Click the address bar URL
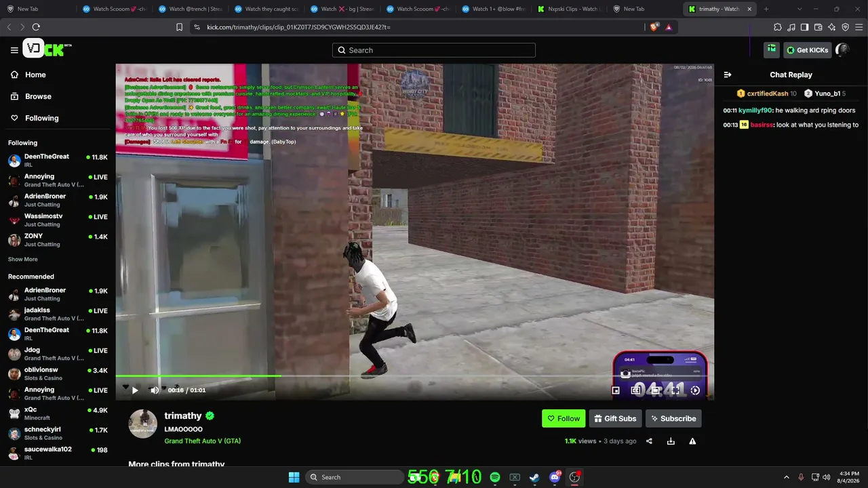868x488 pixels. point(298,27)
